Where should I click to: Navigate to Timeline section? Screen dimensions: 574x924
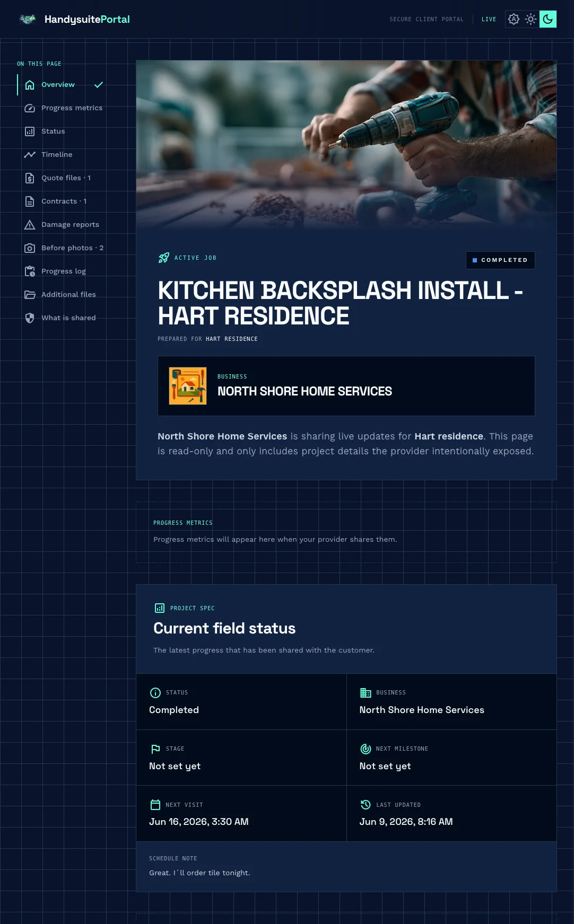pos(64,155)
